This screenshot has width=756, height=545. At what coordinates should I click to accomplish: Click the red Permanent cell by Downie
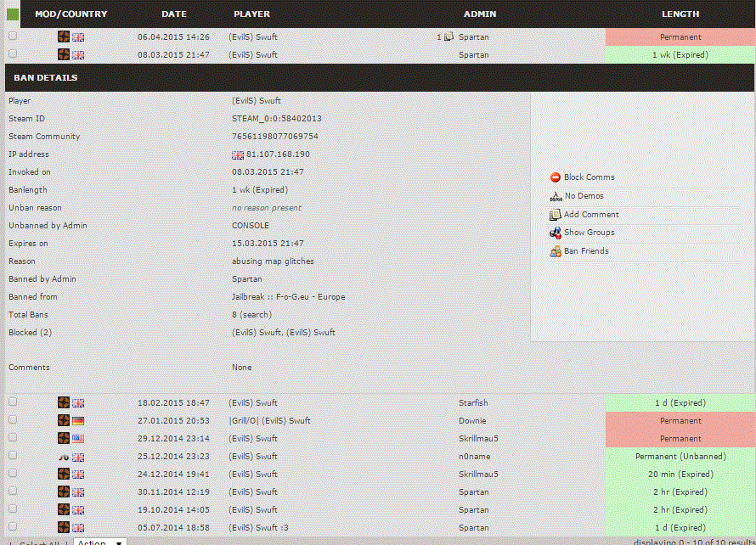pos(680,421)
